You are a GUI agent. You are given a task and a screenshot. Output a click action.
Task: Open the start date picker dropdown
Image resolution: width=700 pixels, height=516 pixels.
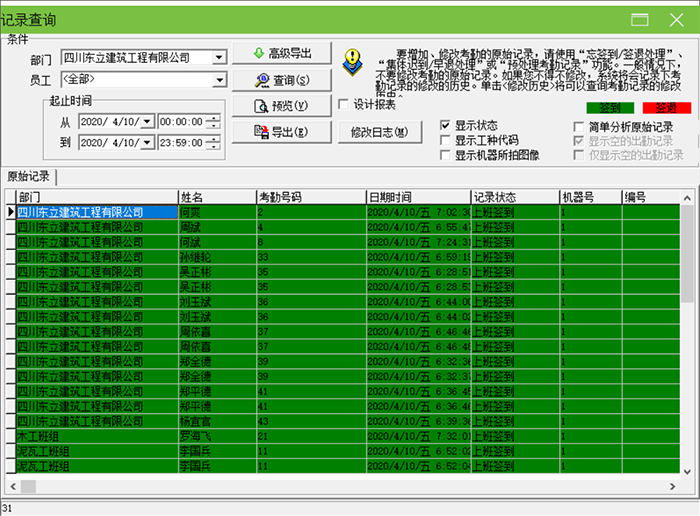pos(148,121)
